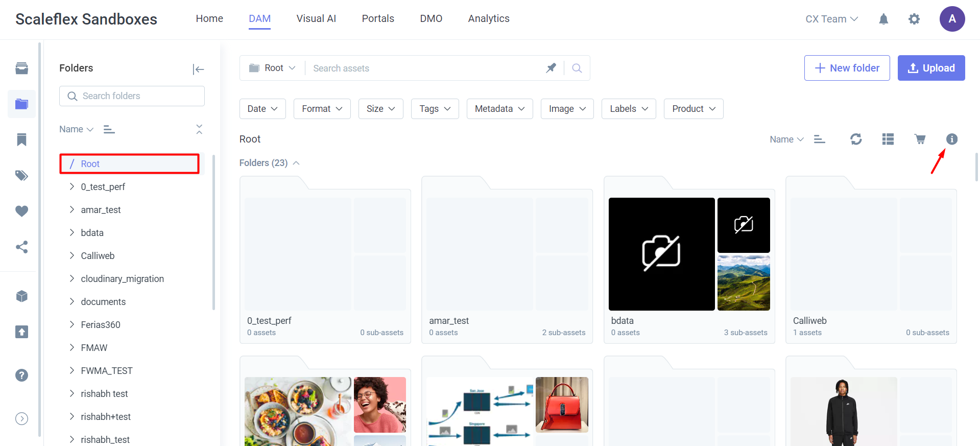This screenshot has width=980, height=446.
Task: Open settings via the gear icon
Action: tap(914, 19)
